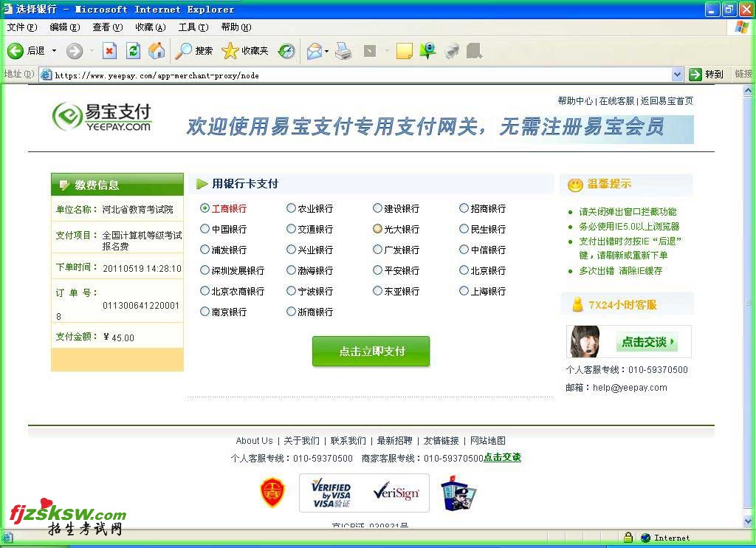Click the page vertical scrollbar
This screenshot has width=756, height=548.
click(x=749, y=303)
